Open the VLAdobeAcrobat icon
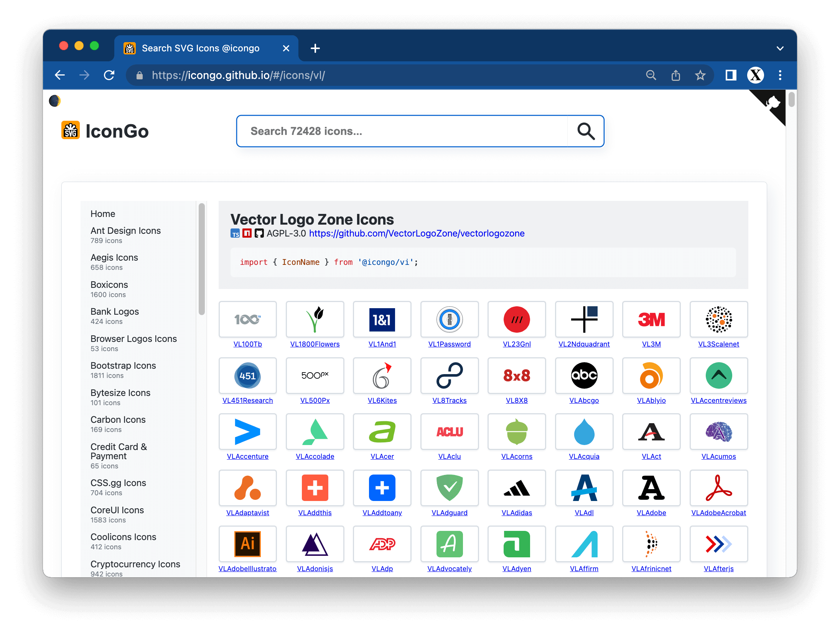Screen dimensions: 840x634 click(718, 488)
